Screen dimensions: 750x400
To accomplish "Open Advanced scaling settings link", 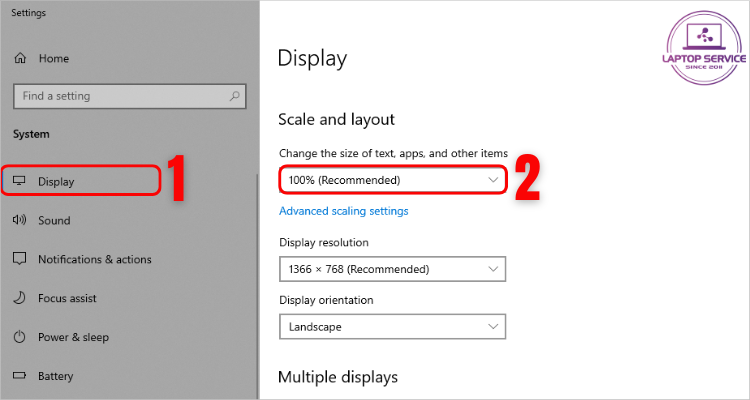I will coord(343,211).
